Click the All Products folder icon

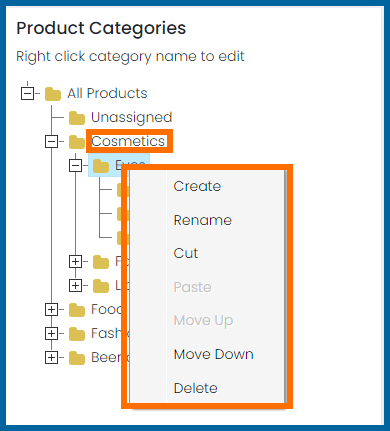coord(53,94)
